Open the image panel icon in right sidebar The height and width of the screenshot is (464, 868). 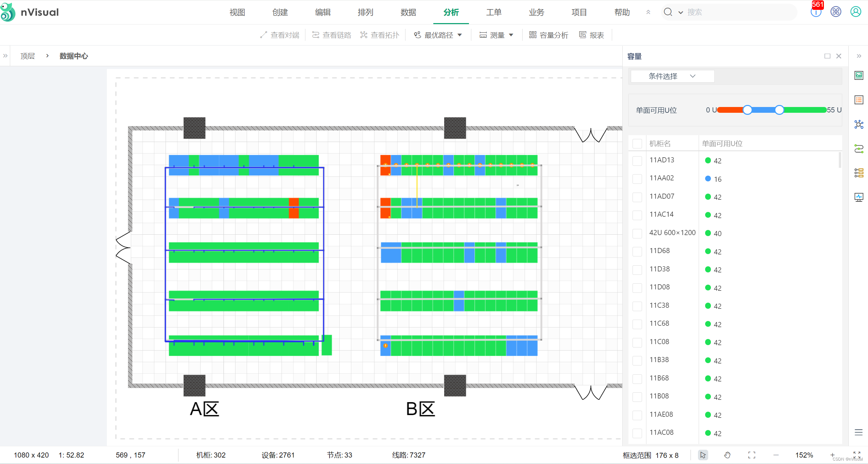tap(858, 75)
